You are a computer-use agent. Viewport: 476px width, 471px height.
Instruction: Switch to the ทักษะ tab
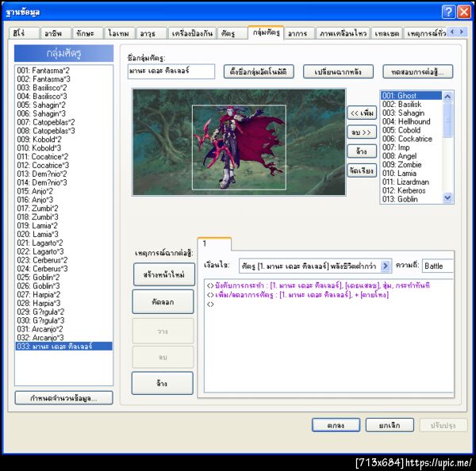point(88,33)
